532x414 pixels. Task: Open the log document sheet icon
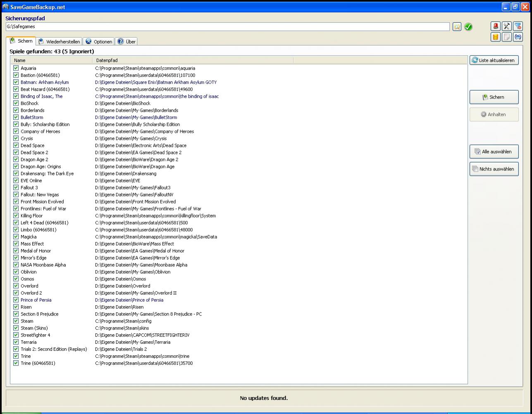(507, 37)
